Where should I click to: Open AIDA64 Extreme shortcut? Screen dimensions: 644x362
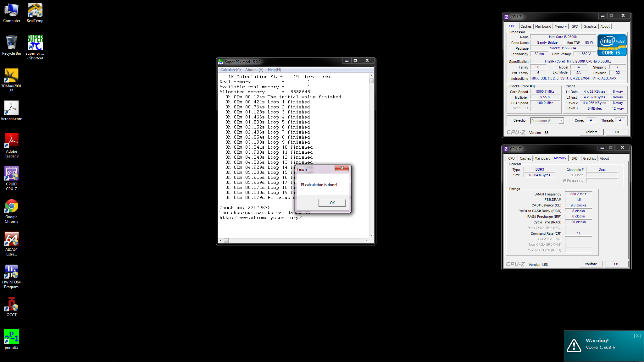pos(11,244)
